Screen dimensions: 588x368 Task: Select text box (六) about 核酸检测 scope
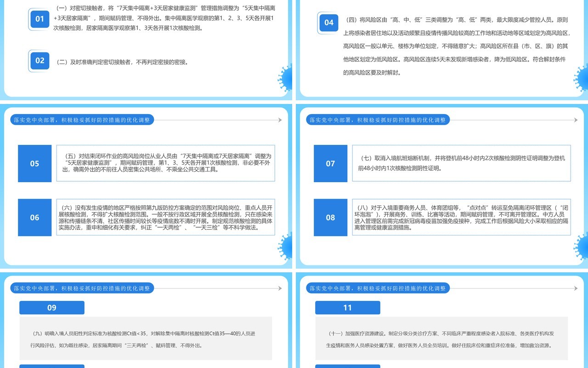pos(166,218)
